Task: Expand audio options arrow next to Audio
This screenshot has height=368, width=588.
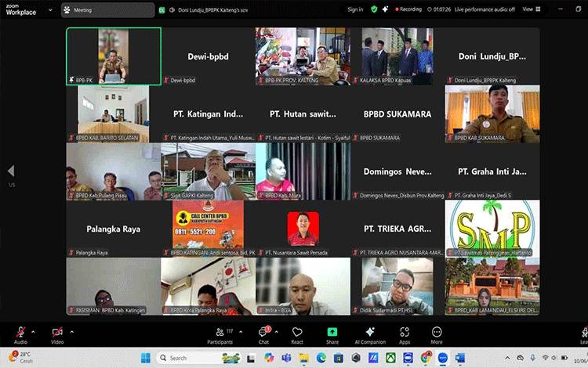Action: (x=33, y=332)
